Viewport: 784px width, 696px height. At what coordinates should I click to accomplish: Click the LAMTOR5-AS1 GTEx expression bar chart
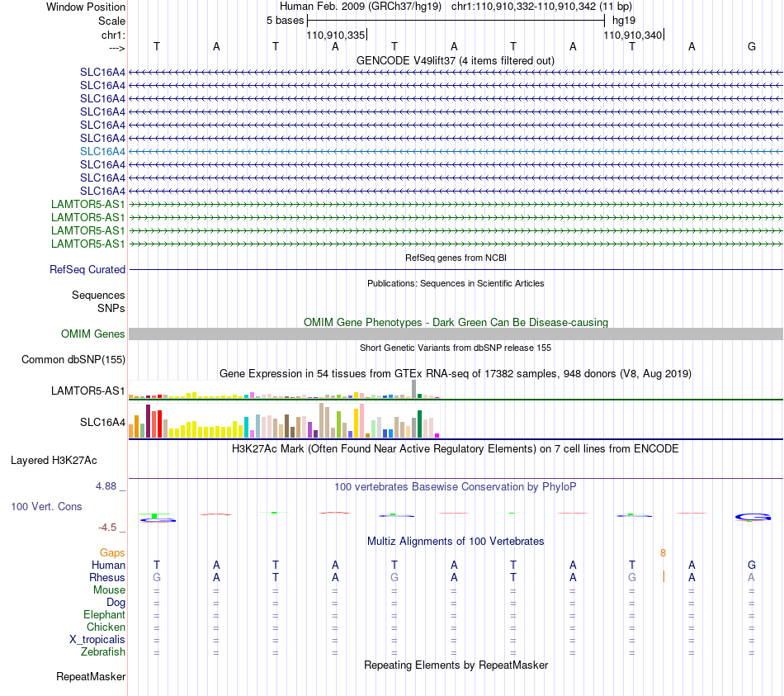point(284,389)
